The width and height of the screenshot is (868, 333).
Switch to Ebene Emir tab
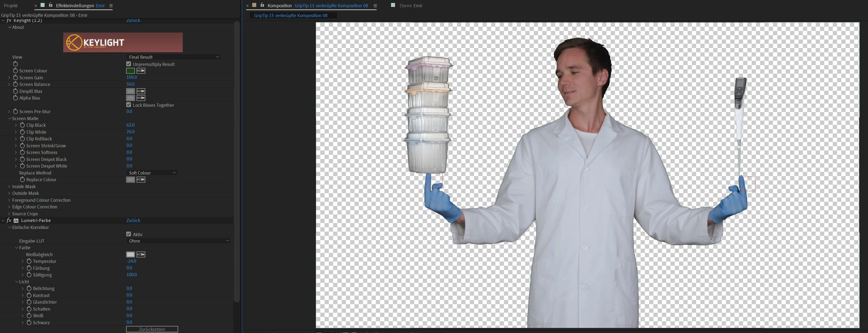(411, 6)
